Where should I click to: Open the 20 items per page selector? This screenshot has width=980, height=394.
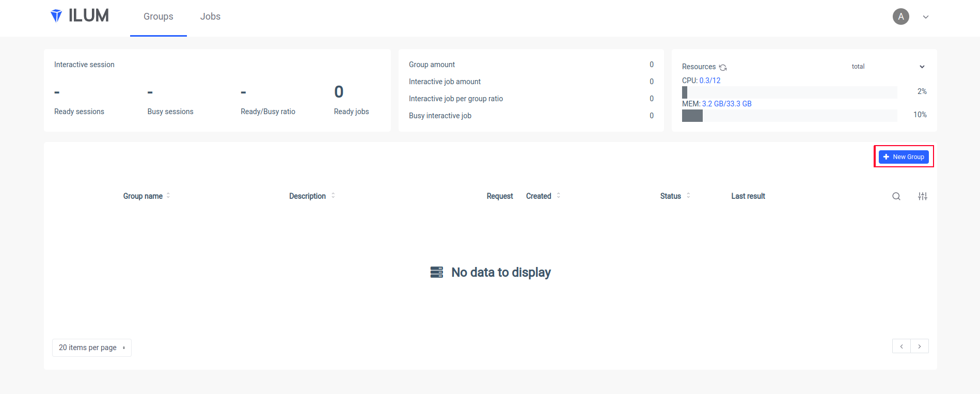92,348
